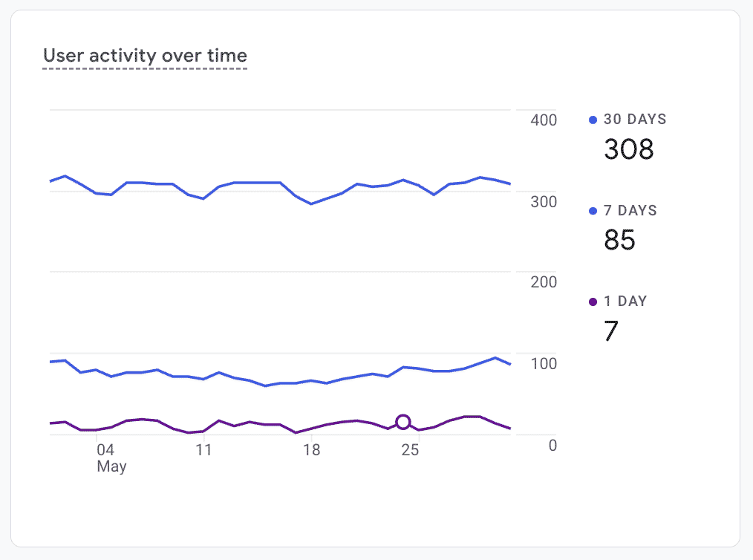Image resolution: width=753 pixels, height=560 pixels.
Task: Click the 1 DAY legend label
Action: [625, 302]
